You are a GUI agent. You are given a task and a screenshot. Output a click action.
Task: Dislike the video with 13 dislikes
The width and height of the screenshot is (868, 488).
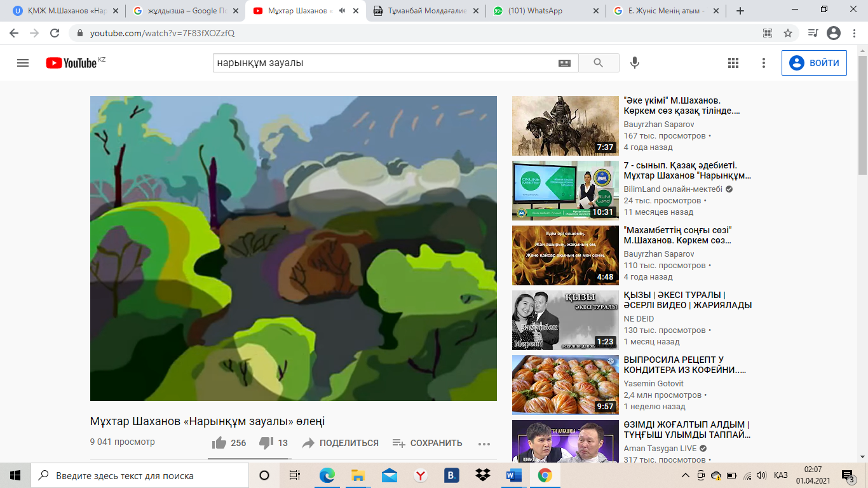tap(274, 443)
